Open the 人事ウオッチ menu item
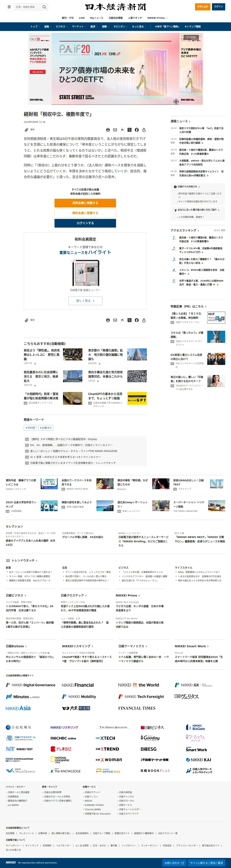Screen dimensions: 231x868 click(x=135, y=18)
